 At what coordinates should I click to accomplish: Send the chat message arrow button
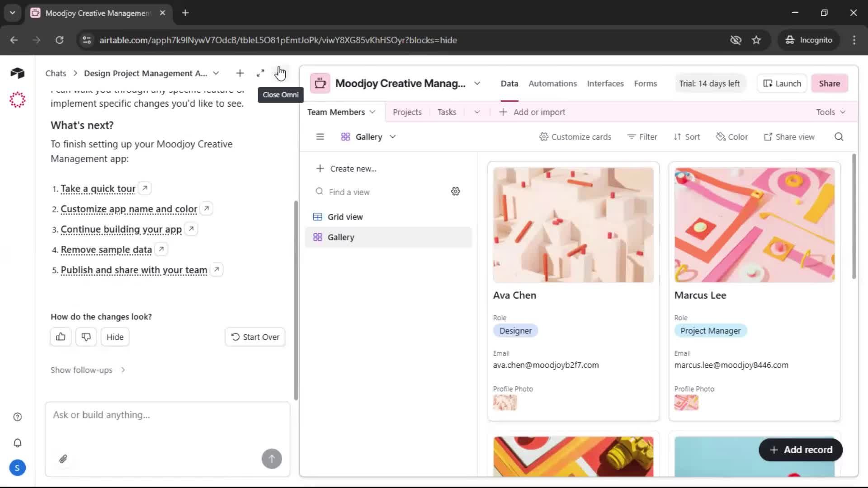272,459
